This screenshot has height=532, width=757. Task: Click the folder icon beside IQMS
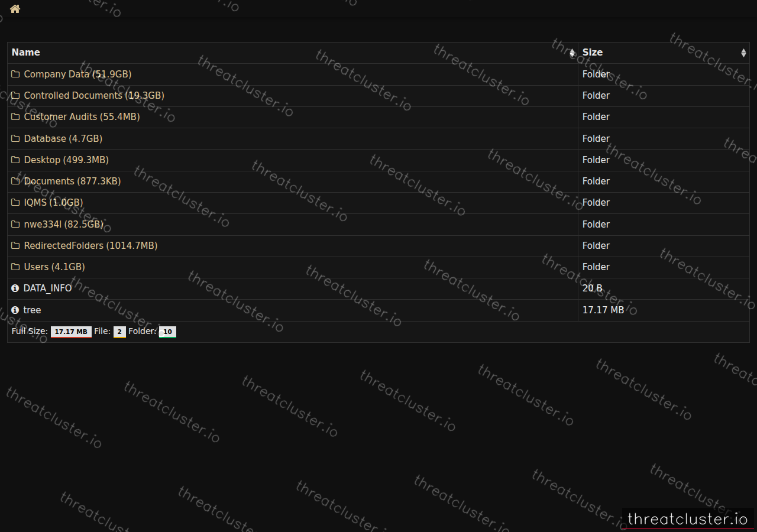15,203
